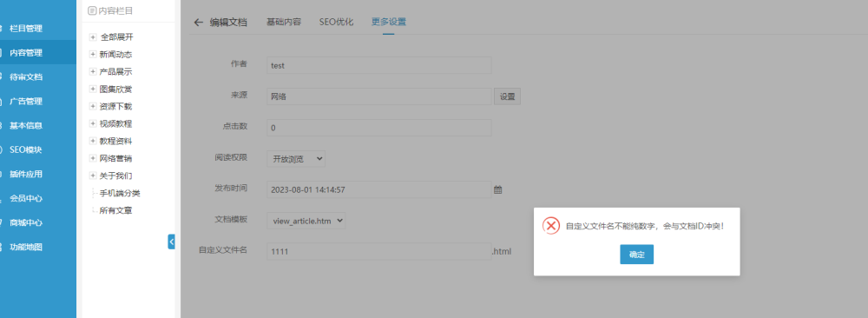Select 手机端分类 in the column tree
This screenshot has width=868, height=318.
coord(120,194)
